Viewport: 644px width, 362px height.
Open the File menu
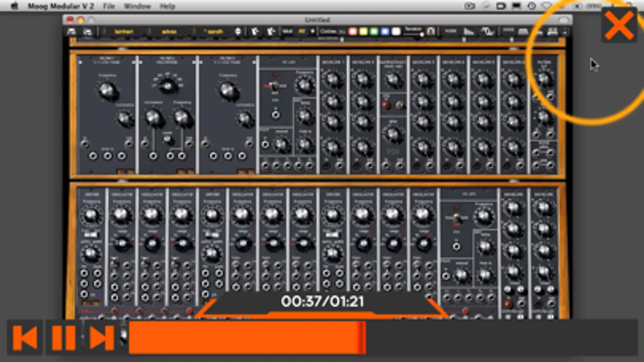coord(109,6)
